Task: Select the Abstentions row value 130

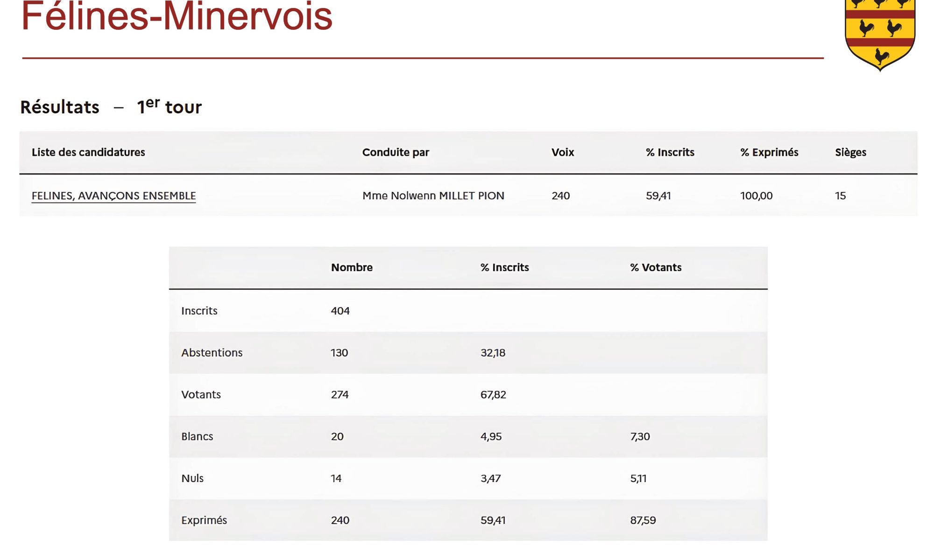Action: pyautogui.click(x=340, y=353)
